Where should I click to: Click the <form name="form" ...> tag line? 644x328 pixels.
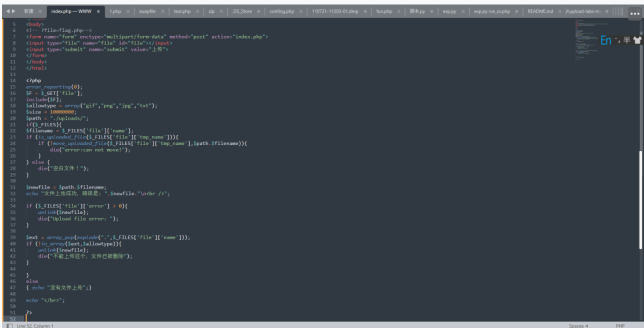pyautogui.click(x=147, y=36)
